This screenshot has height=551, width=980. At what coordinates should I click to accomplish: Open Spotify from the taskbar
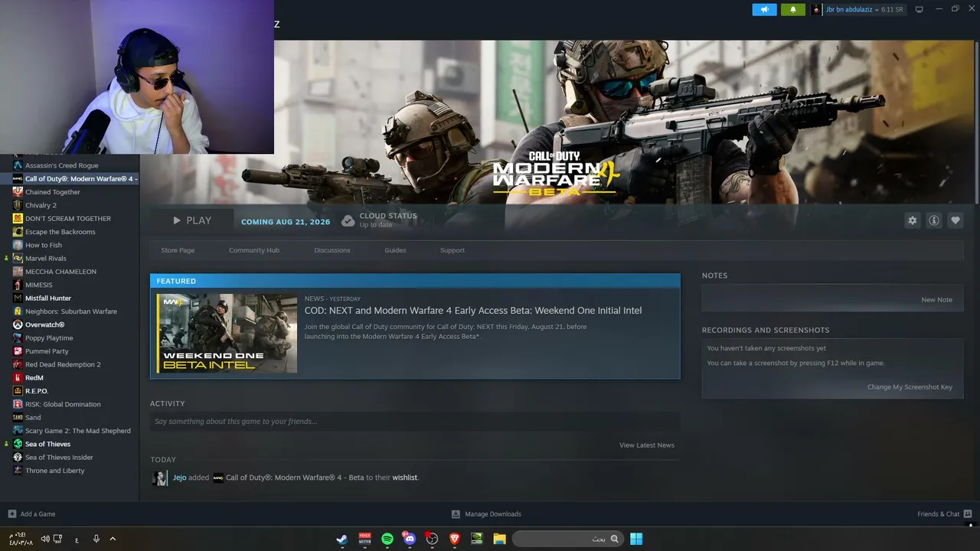click(x=387, y=539)
